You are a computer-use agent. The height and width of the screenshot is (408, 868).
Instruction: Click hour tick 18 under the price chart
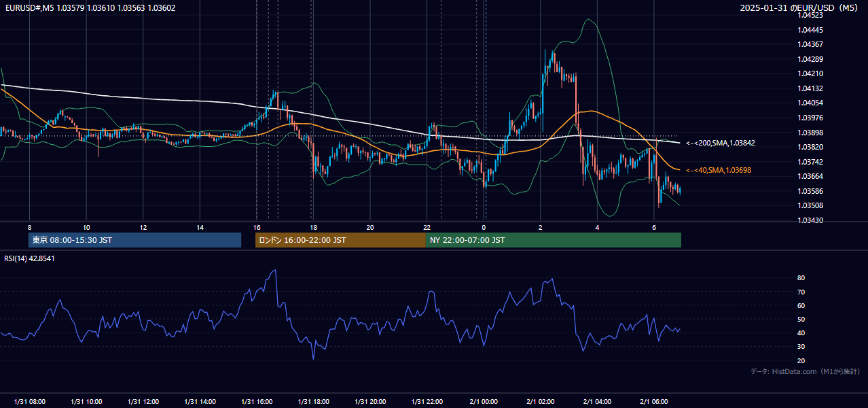pyautogui.click(x=313, y=227)
